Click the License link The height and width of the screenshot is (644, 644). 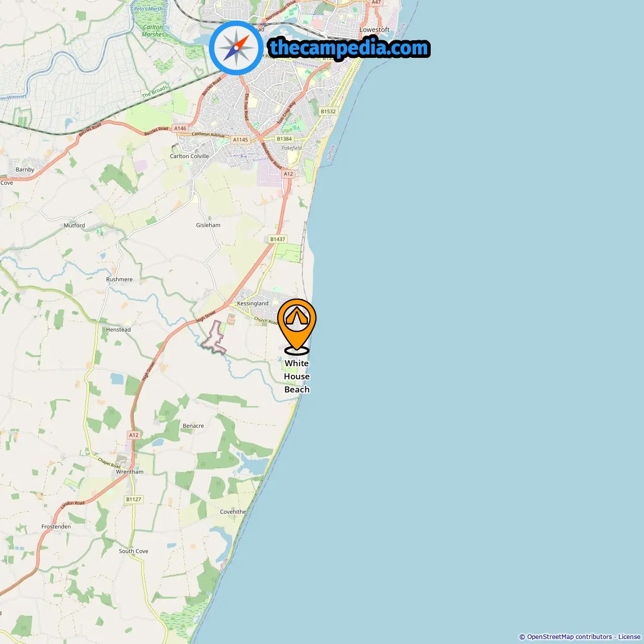[x=629, y=637]
